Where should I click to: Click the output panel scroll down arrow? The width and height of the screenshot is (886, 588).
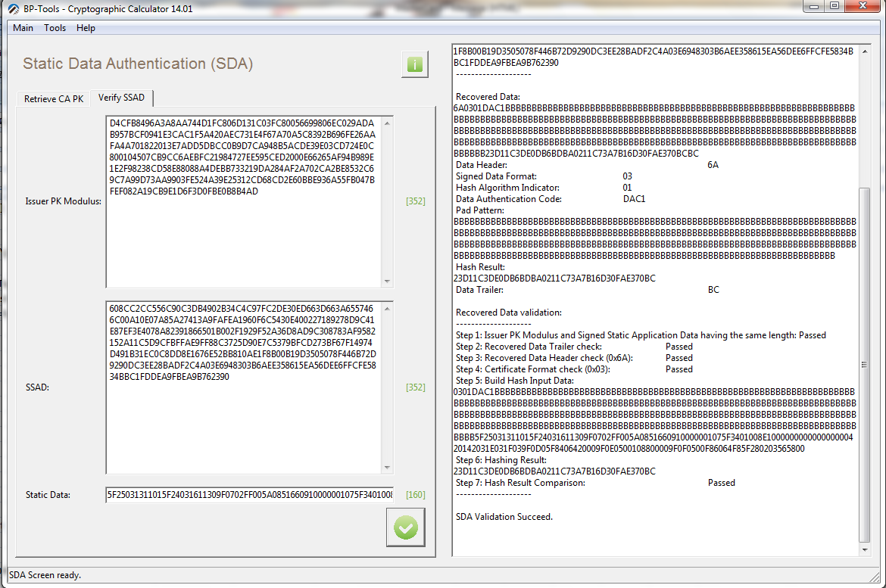tap(865, 549)
